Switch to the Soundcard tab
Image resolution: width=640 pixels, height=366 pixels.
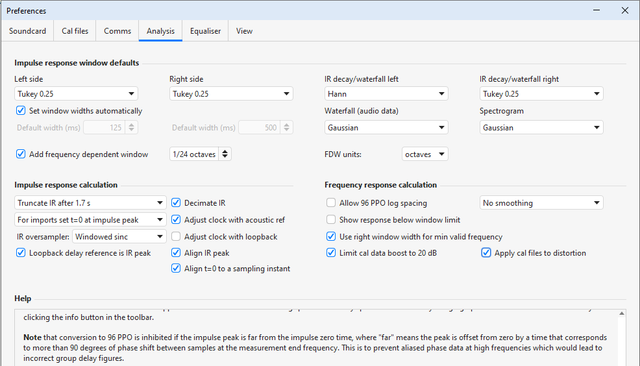tap(27, 31)
